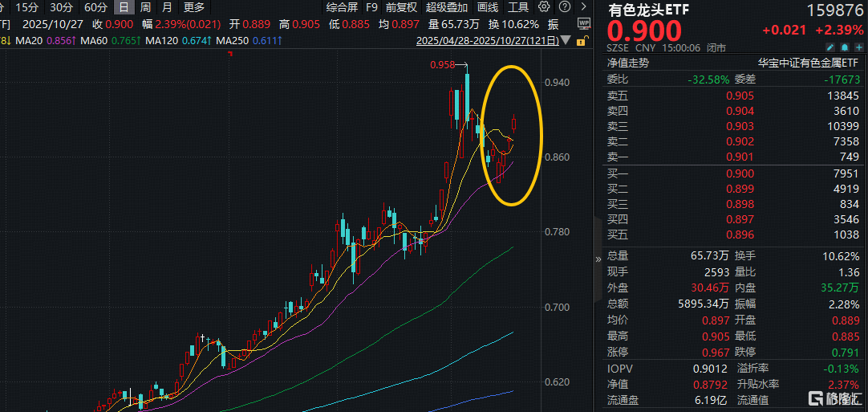
Task: Set a price alert with bell icon
Action: [x=845, y=47]
